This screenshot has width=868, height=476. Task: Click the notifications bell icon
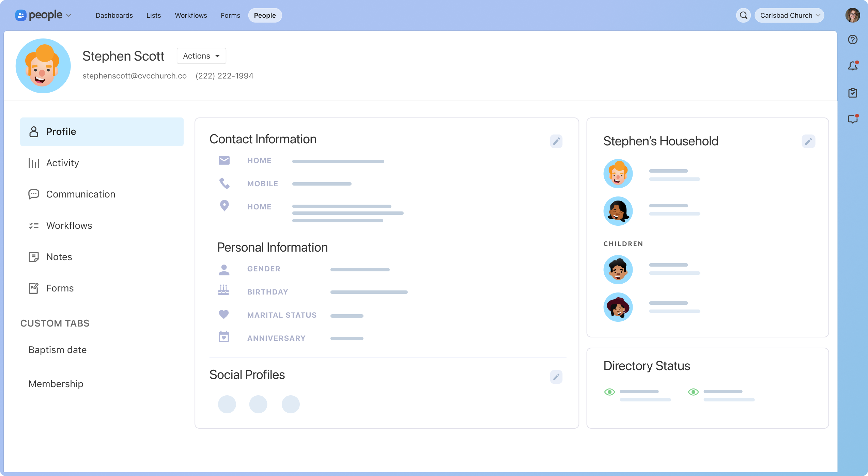point(853,66)
